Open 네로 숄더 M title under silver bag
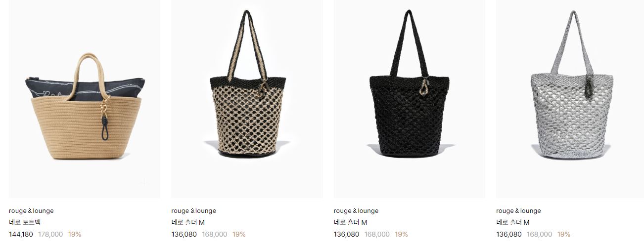 512,222
